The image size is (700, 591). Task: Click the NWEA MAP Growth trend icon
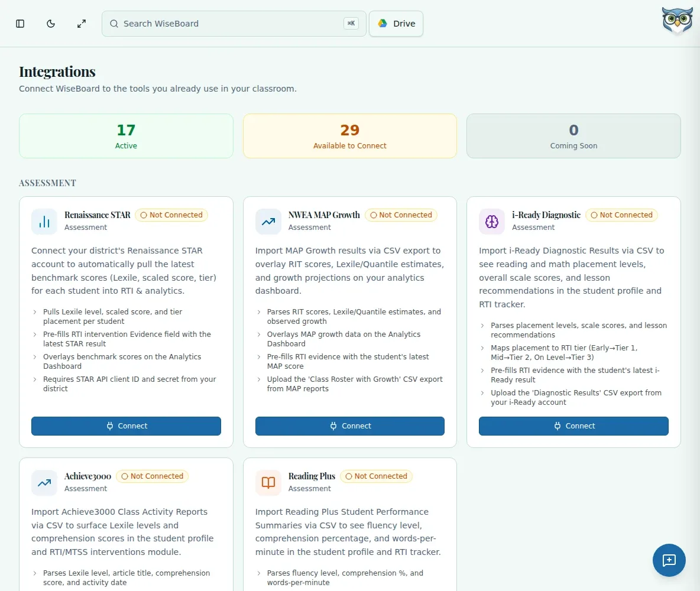click(268, 222)
